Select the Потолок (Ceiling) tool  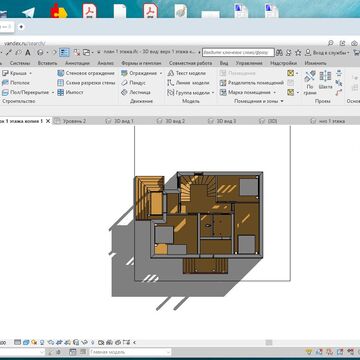16,83
